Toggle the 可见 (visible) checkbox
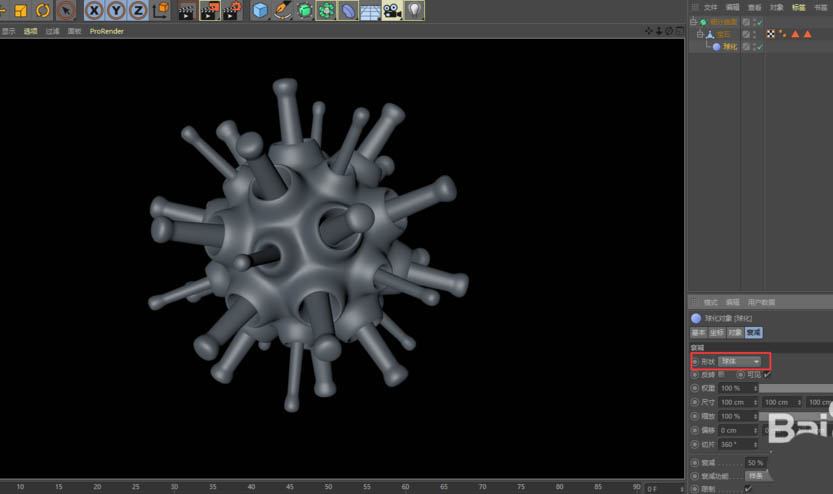 (x=766, y=374)
